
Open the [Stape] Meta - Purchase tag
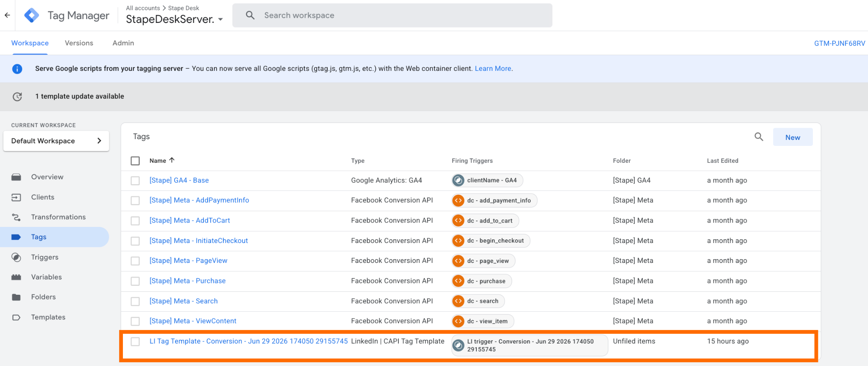click(x=187, y=281)
